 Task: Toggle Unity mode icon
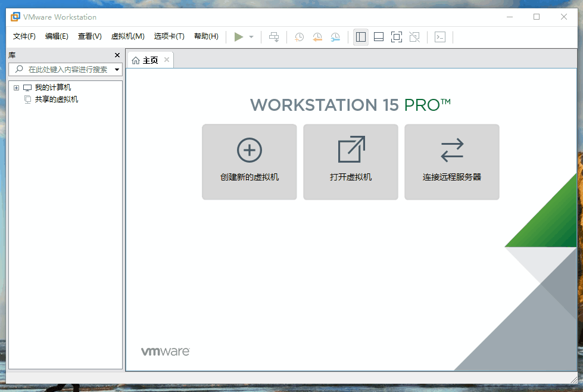(414, 37)
